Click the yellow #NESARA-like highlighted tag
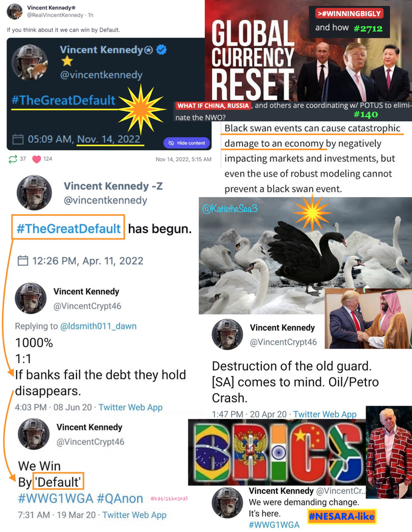 click(341, 516)
